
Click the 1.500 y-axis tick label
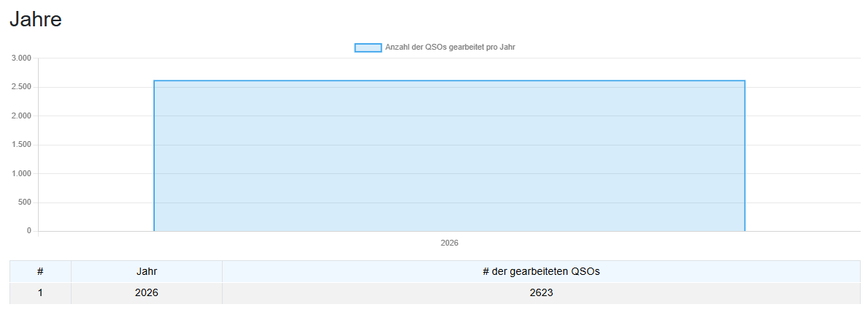[21, 145]
